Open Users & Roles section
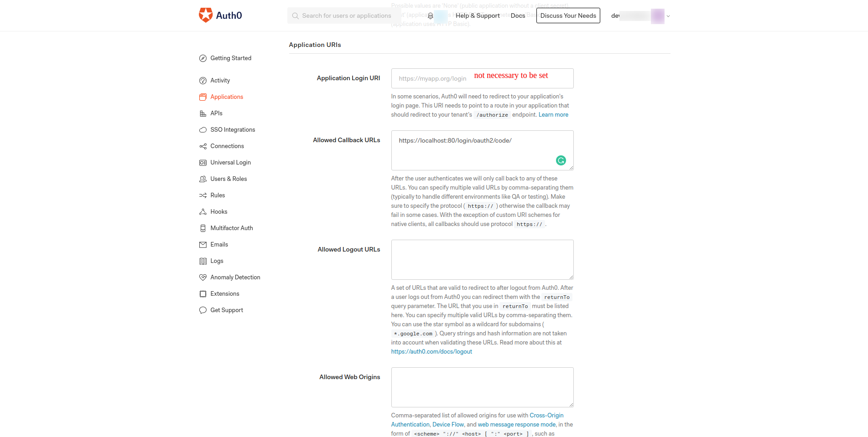The width and height of the screenshot is (868, 437). pos(229,179)
